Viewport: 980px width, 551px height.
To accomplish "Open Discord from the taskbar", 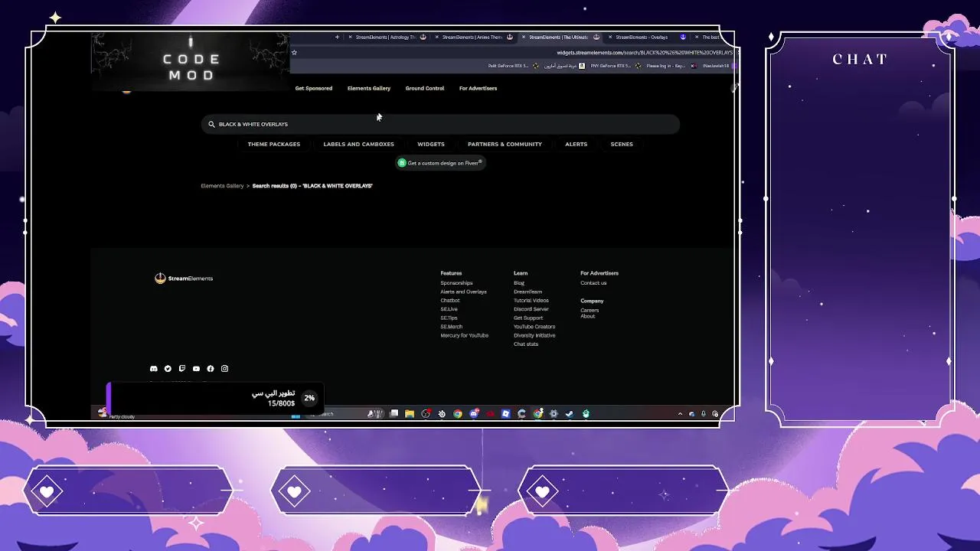I will pos(474,413).
